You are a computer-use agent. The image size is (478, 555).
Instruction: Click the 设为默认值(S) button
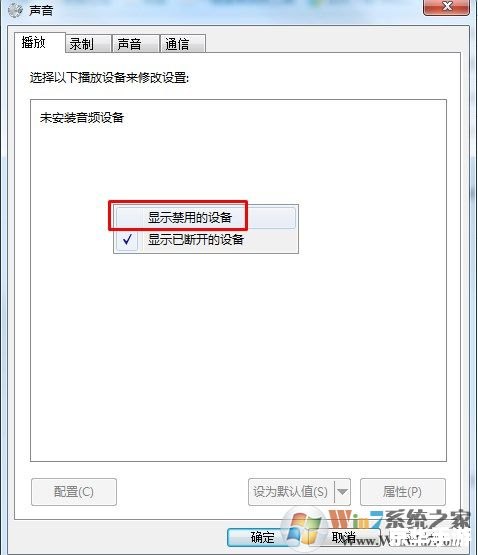pyautogui.click(x=291, y=492)
